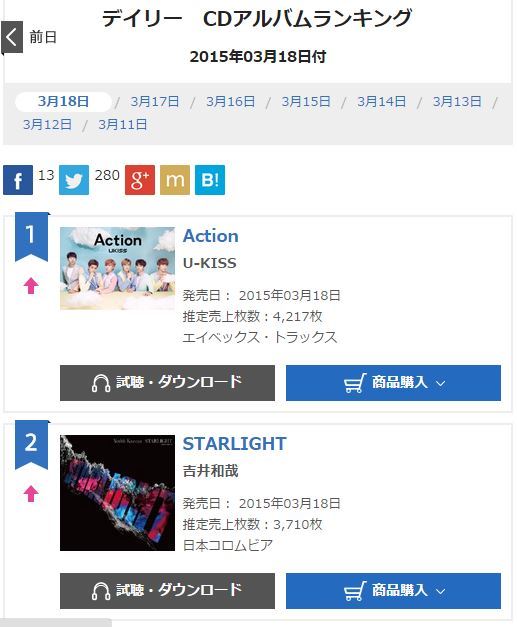Click STARLIGHT album cover art

click(x=118, y=493)
